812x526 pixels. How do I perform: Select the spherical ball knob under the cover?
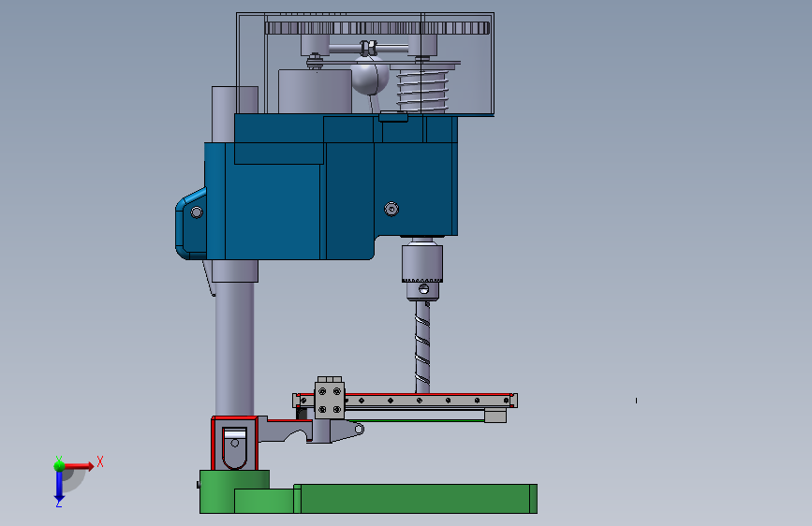click(369, 77)
